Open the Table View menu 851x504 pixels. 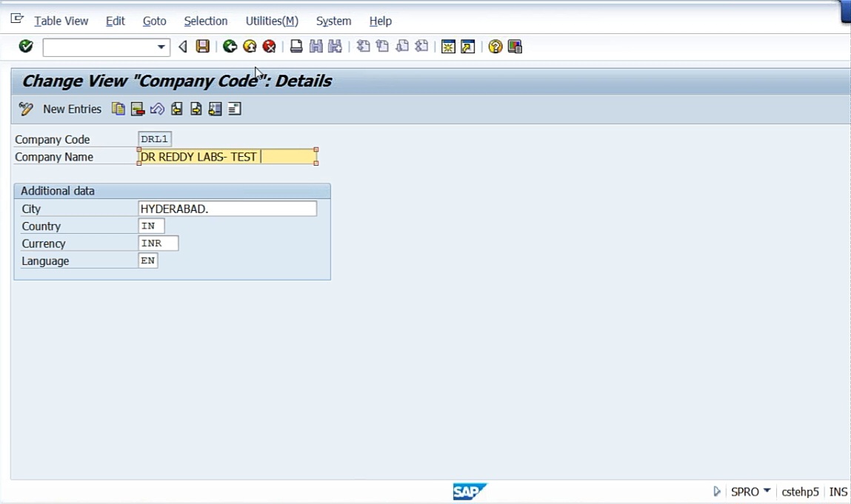pos(61,21)
